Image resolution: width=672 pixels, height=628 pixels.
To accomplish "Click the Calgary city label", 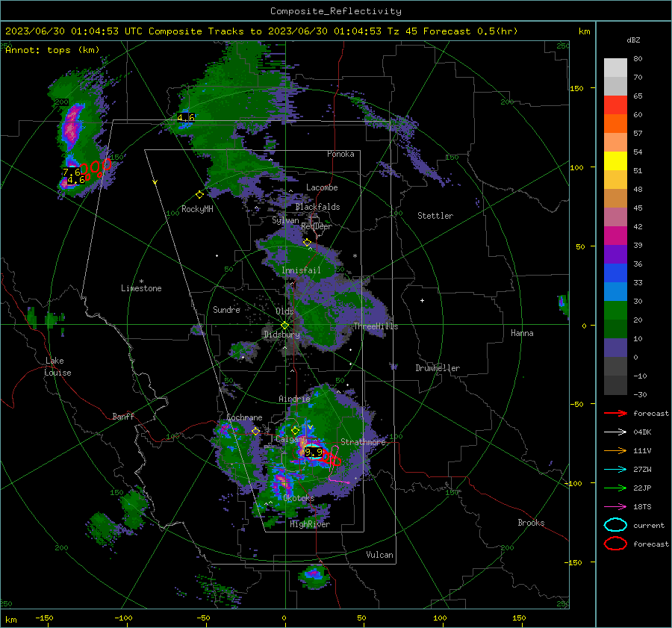I will pos(291,440).
